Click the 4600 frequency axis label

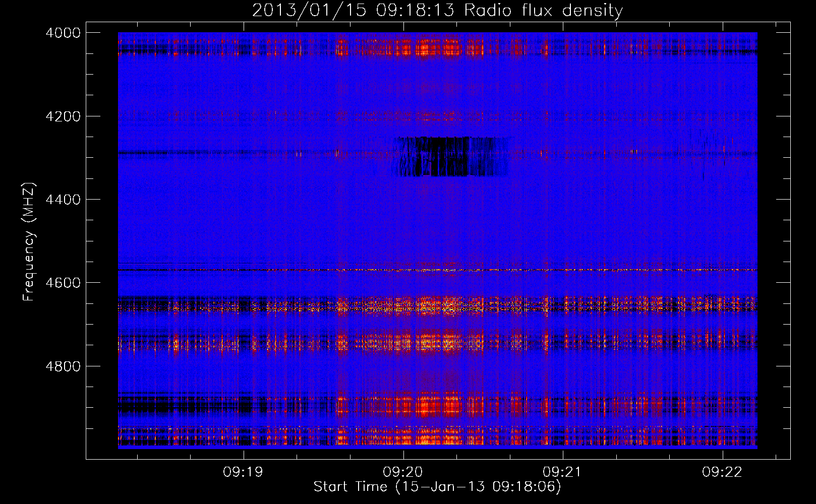pos(63,283)
